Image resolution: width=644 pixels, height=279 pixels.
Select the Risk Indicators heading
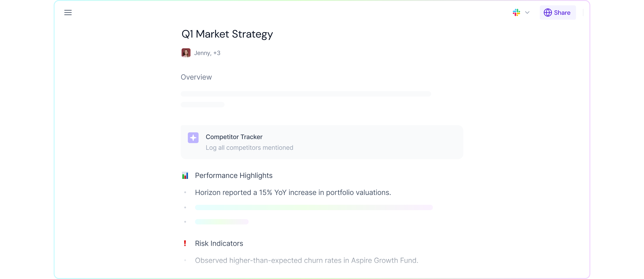[219, 243]
